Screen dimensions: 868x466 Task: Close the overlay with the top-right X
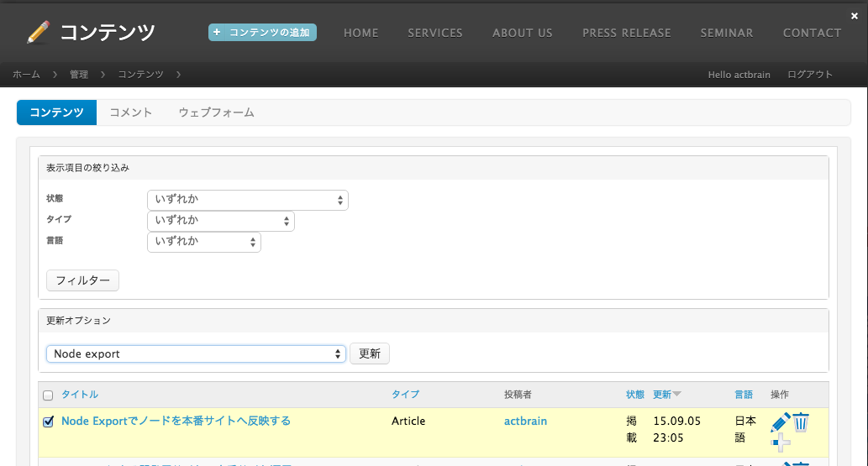click(855, 15)
